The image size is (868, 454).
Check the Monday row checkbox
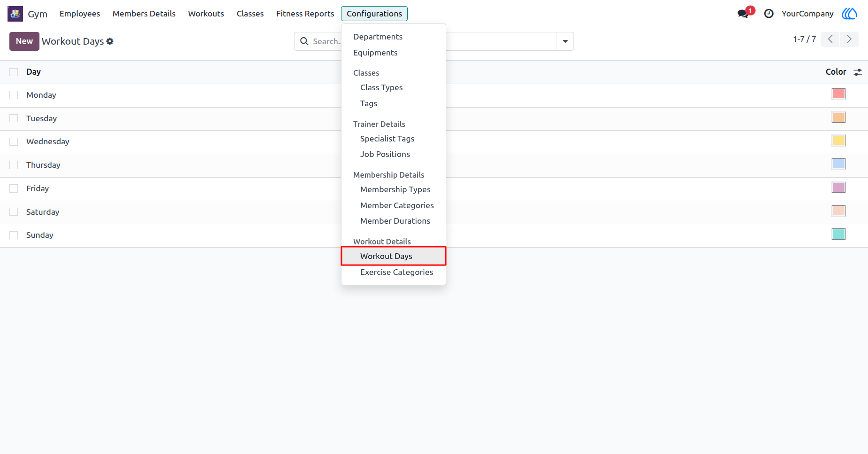[x=14, y=95]
